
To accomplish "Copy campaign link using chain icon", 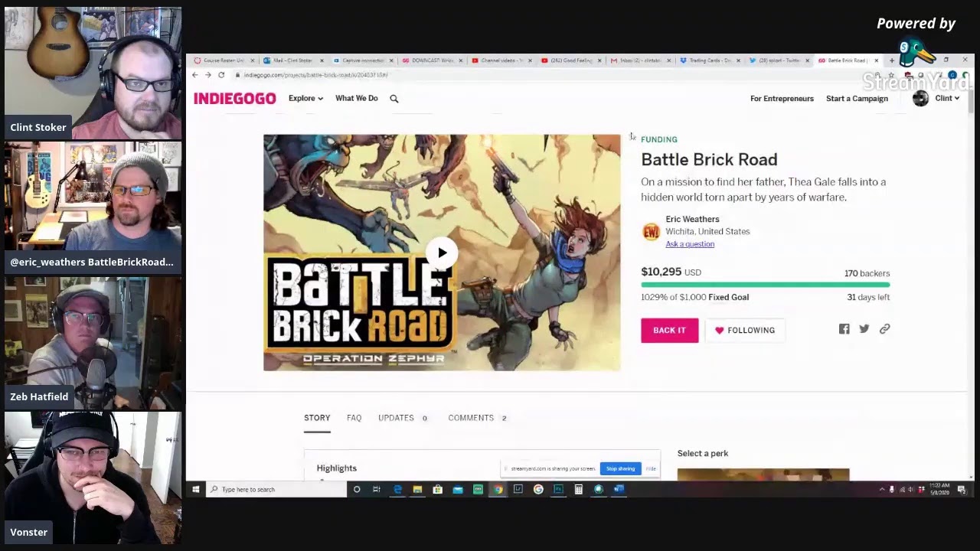I will (884, 329).
